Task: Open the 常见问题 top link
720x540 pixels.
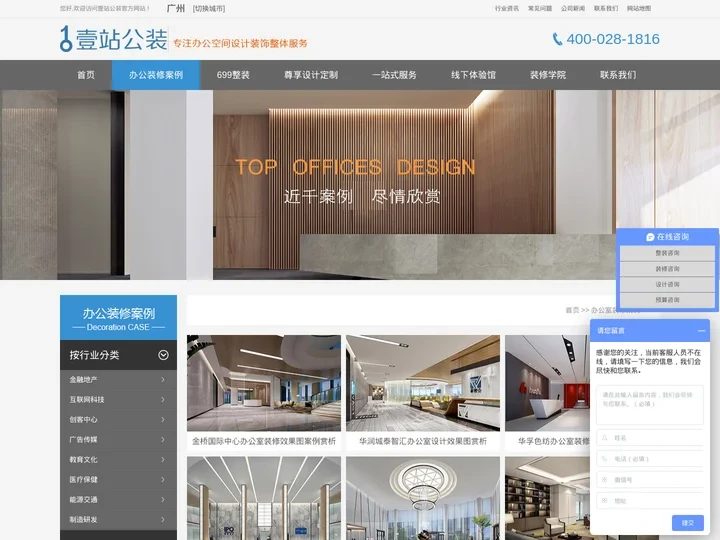Action: click(540, 8)
